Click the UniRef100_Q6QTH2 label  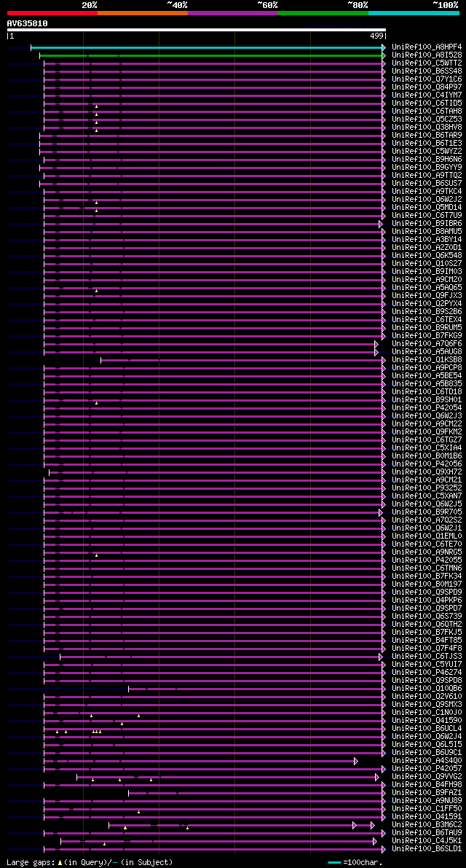(427, 625)
